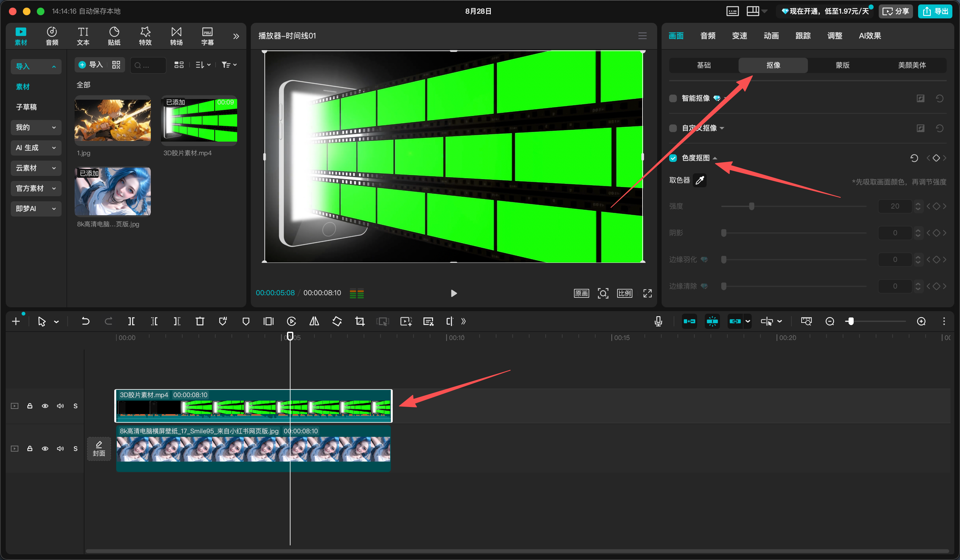Open the selection tool mode dropdown
960x560 pixels.
click(57, 322)
